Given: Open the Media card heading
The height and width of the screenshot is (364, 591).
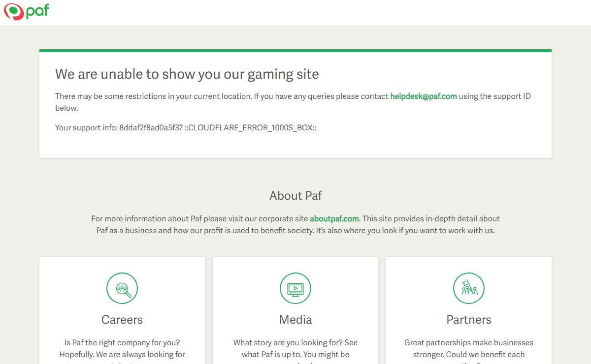Looking at the screenshot, I should coord(295,320).
